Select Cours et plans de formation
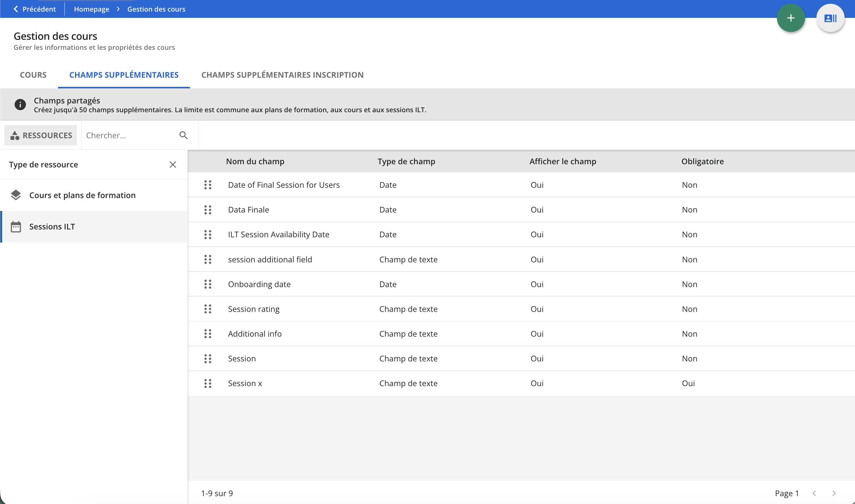This screenshot has height=504, width=855. pos(82,195)
